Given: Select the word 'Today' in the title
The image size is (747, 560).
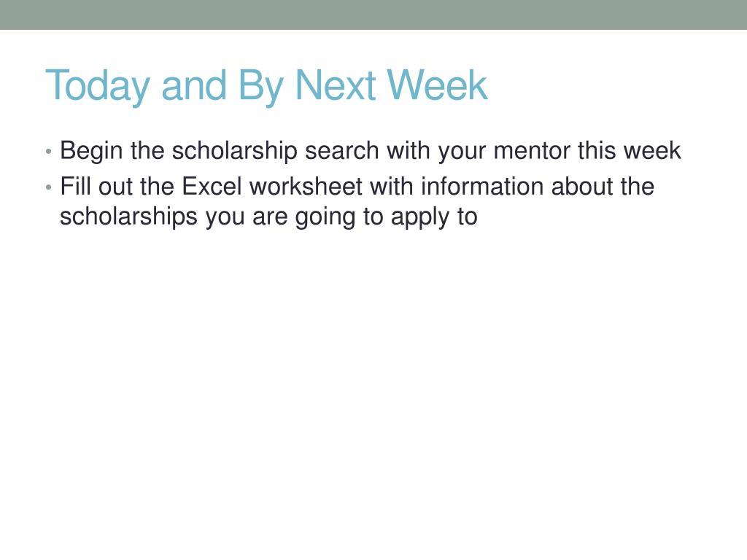Looking at the screenshot, I should (98, 86).
